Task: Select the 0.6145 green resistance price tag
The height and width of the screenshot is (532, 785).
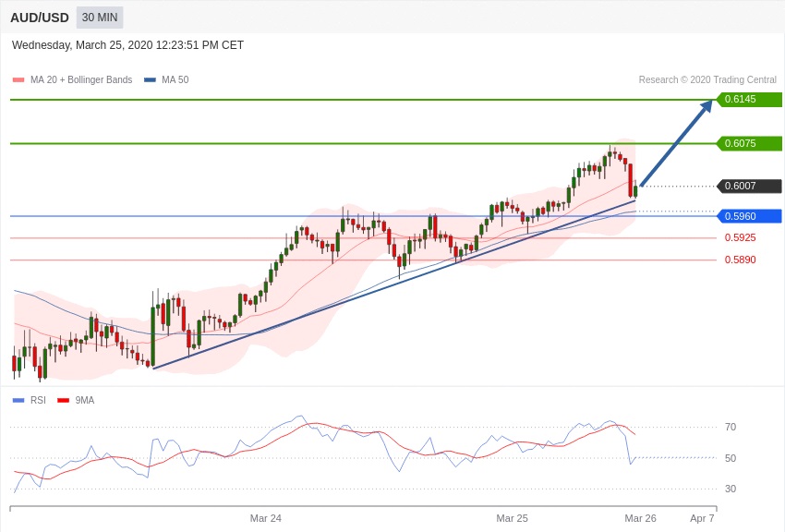Action: (748, 100)
